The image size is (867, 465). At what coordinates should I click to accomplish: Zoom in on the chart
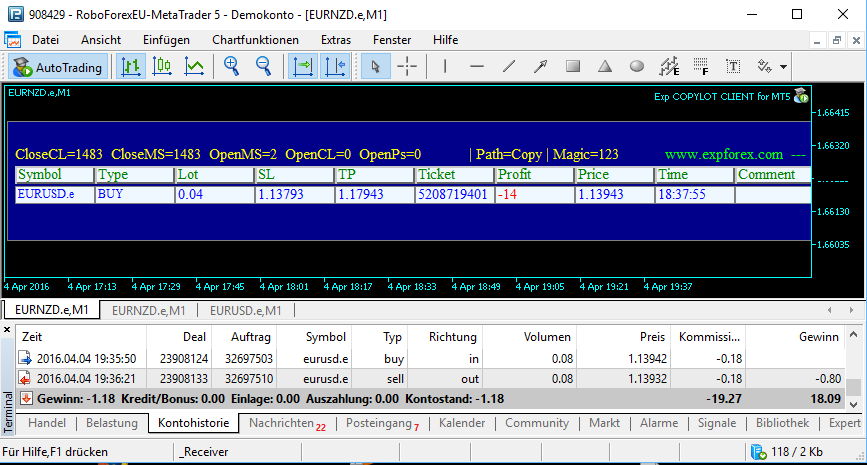click(x=231, y=67)
